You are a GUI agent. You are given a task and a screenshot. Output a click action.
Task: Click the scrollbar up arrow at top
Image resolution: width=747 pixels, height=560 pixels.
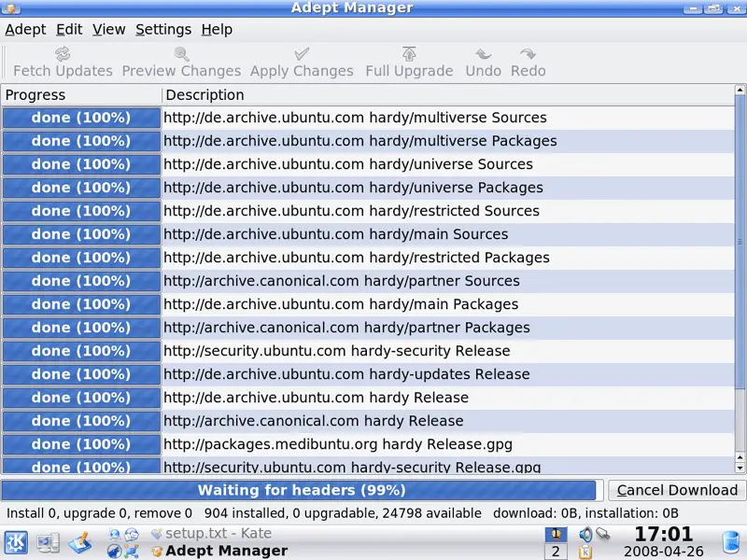click(740, 90)
